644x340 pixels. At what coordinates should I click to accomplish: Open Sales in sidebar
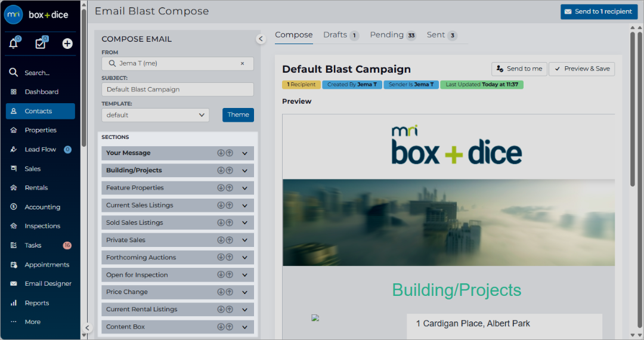point(41,169)
